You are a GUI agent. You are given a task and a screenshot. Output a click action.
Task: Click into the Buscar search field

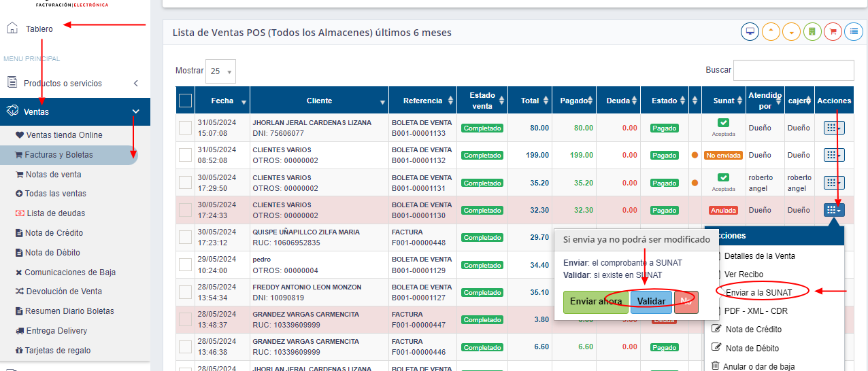pos(793,70)
